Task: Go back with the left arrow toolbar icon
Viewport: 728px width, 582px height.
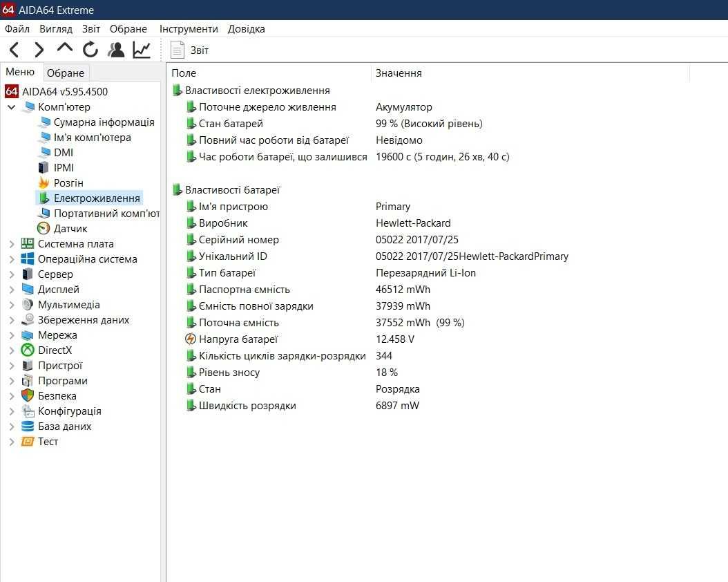Action: (x=15, y=50)
